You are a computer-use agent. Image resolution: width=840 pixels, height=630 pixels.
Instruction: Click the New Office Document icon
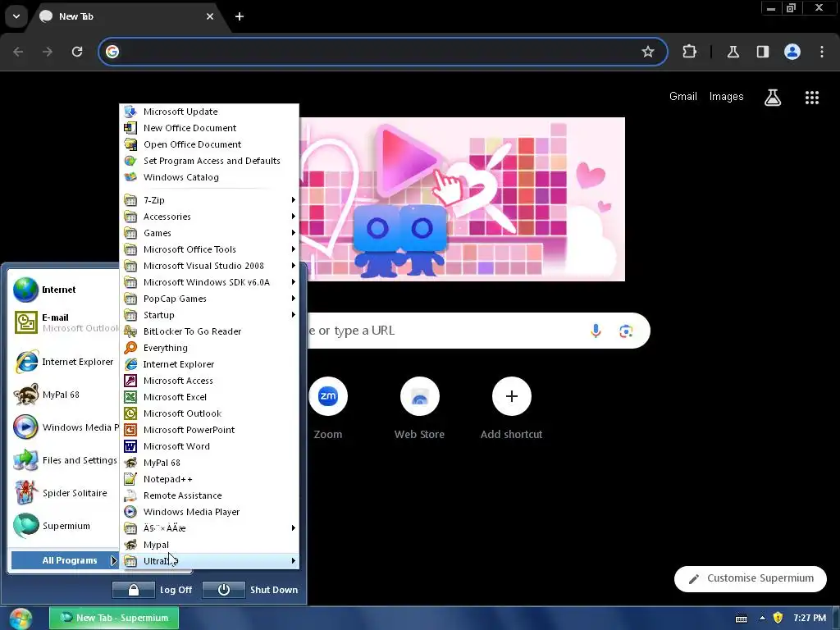[x=130, y=128]
